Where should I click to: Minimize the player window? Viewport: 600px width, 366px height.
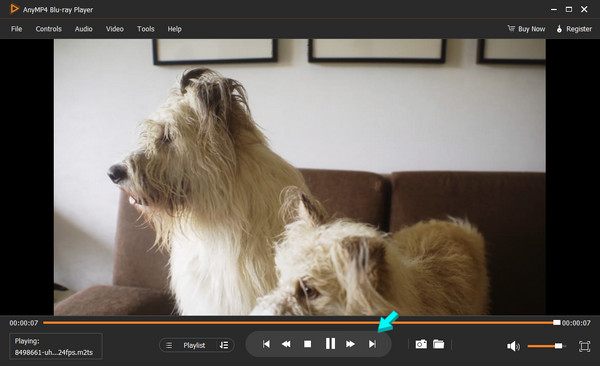(x=554, y=9)
